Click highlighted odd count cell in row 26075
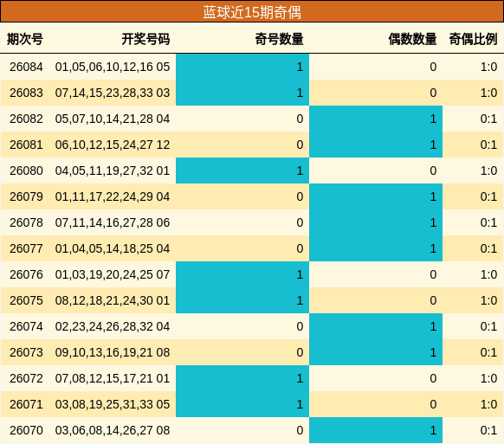Screen dimensions: 504x444 242,300
